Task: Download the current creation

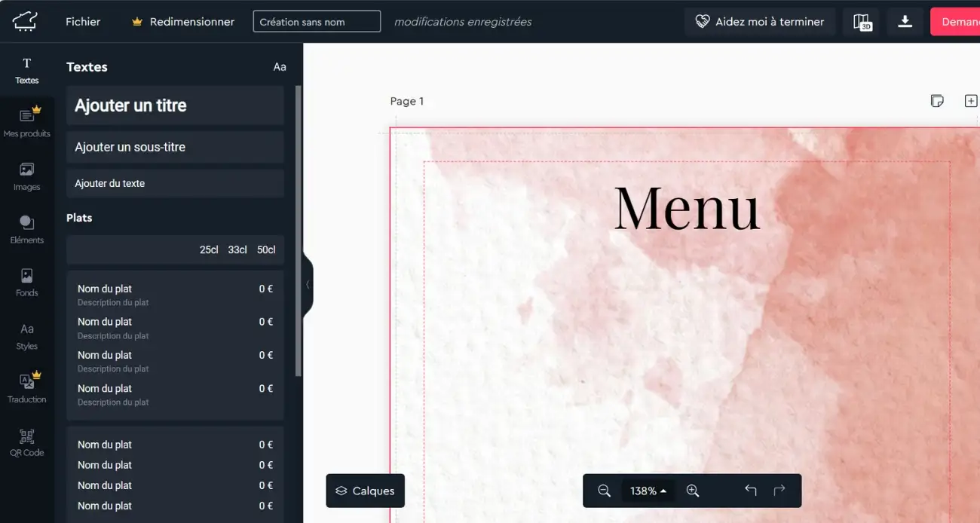Action: tap(904, 22)
